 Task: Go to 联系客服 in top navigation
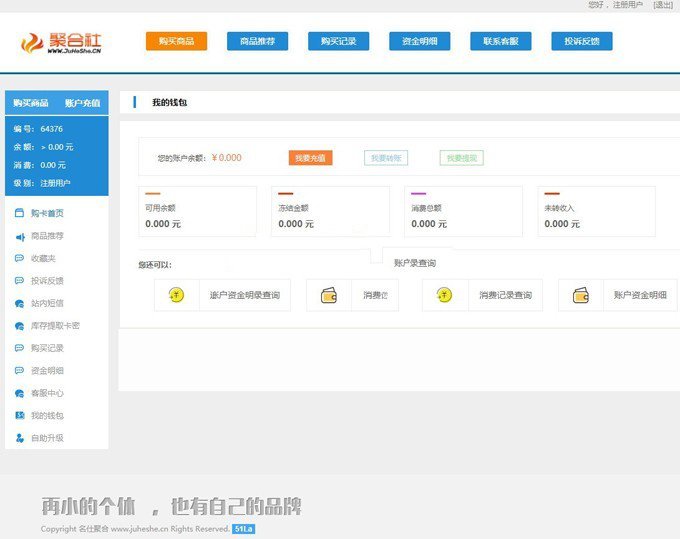click(x=500, y=41)
